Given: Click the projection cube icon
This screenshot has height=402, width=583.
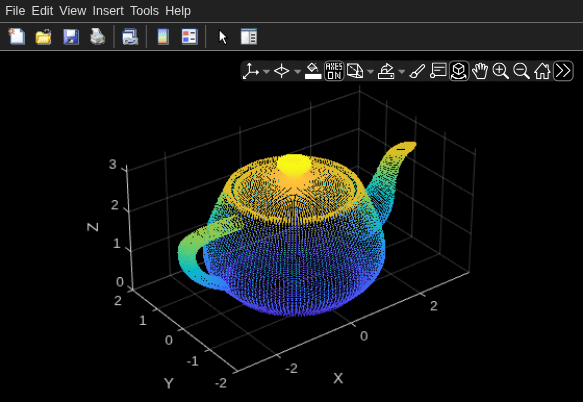Looking at the screenshot, I should [355, 71].
